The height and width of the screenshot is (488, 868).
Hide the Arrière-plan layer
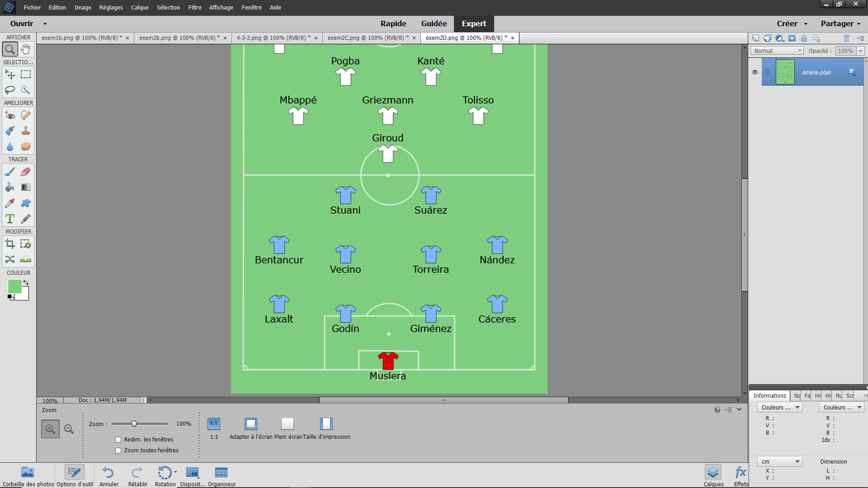755,72
